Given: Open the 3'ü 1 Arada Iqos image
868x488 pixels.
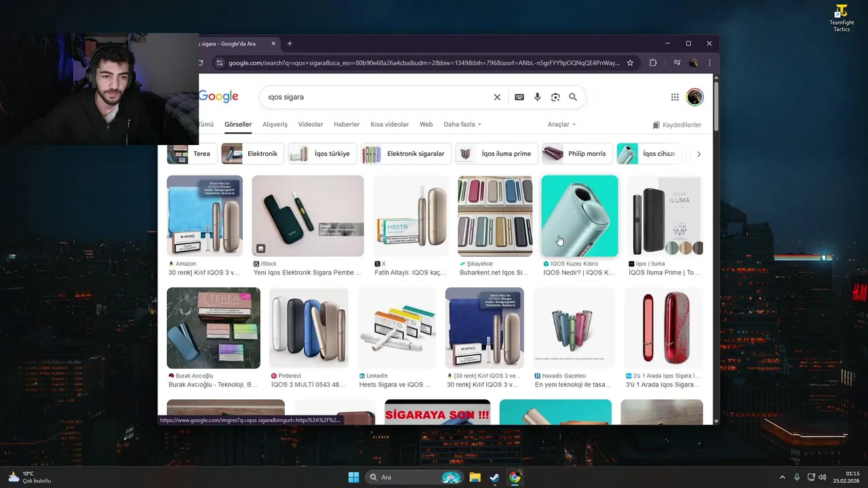Looking at the screenshot, I should click(663, 328).
